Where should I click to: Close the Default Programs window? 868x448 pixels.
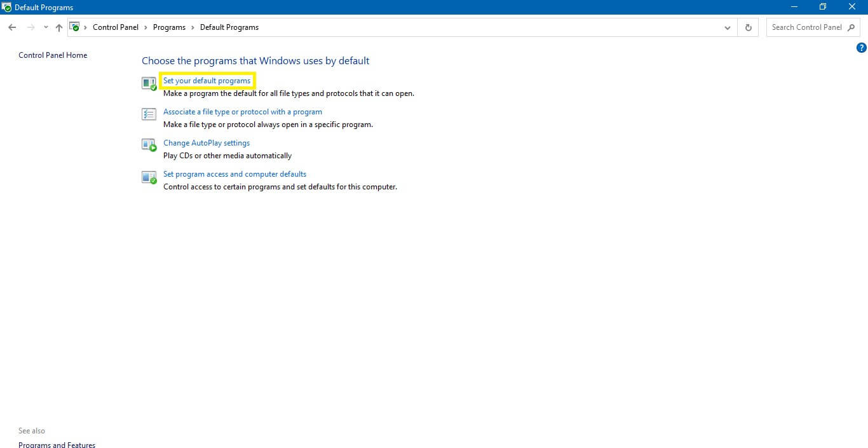point(853,7)
